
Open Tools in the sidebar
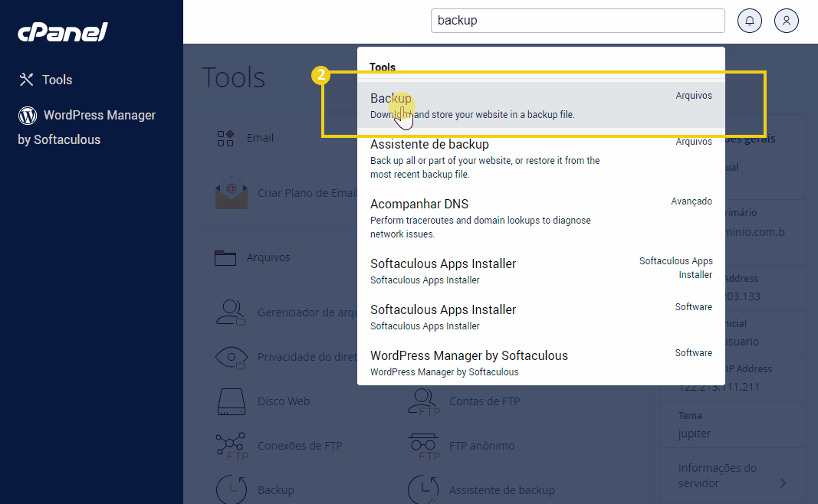click(x=57, y=80)
